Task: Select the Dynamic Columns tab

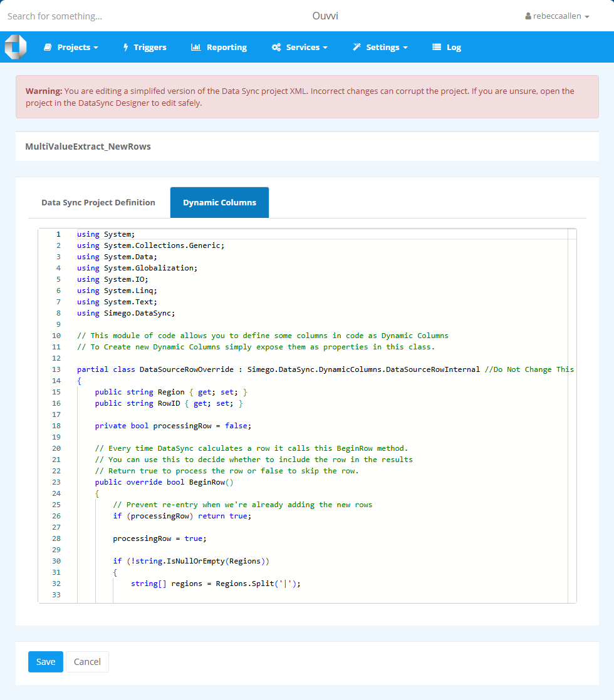Action: click(219, 202)
